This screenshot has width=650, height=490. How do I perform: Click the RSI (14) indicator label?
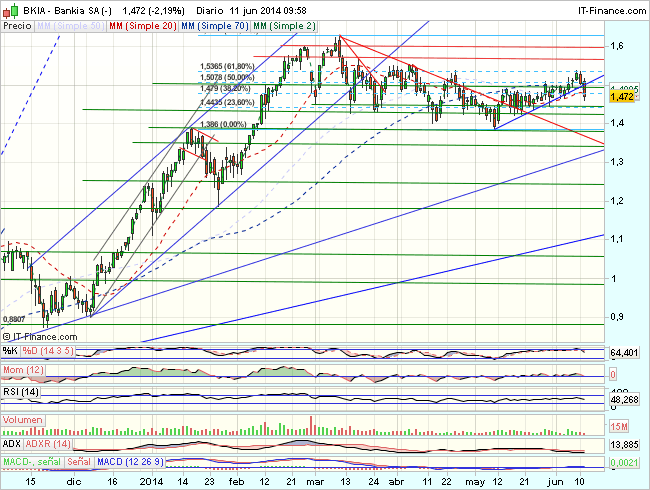(x=21, y=392)
